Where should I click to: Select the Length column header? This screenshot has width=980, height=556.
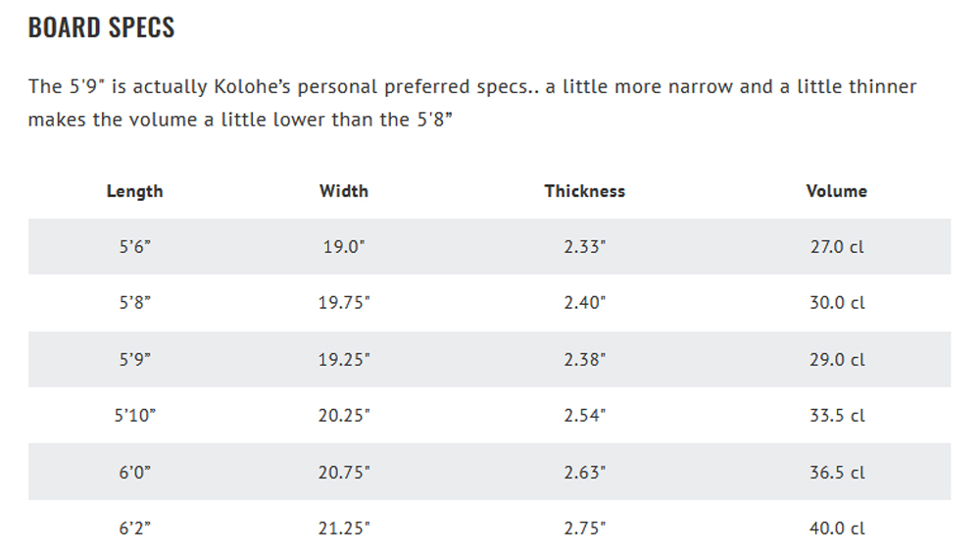(x=134, y=191)
